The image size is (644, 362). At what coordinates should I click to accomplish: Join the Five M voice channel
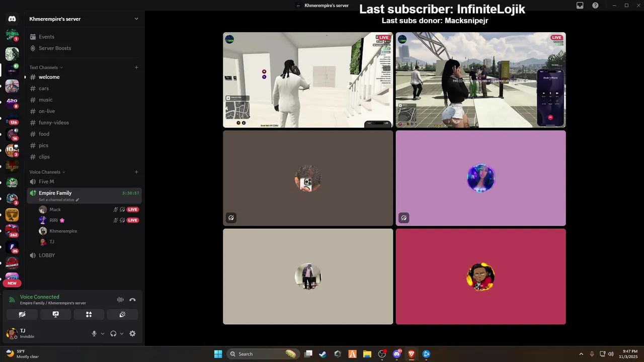click(84, 182)
